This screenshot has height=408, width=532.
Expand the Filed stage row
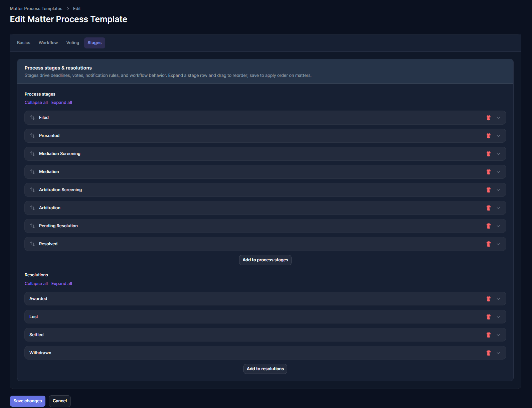pos(498,118)
